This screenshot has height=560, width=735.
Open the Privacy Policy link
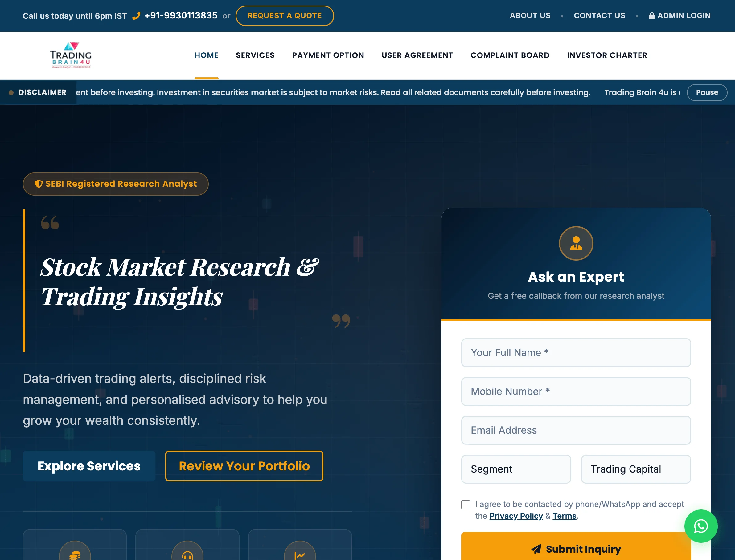(516, 516)
